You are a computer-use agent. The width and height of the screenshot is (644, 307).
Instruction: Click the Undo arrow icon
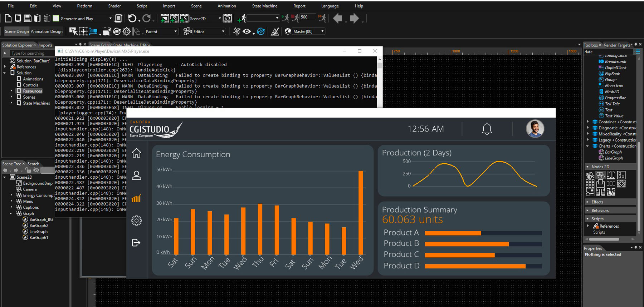(x=132, y=18)
